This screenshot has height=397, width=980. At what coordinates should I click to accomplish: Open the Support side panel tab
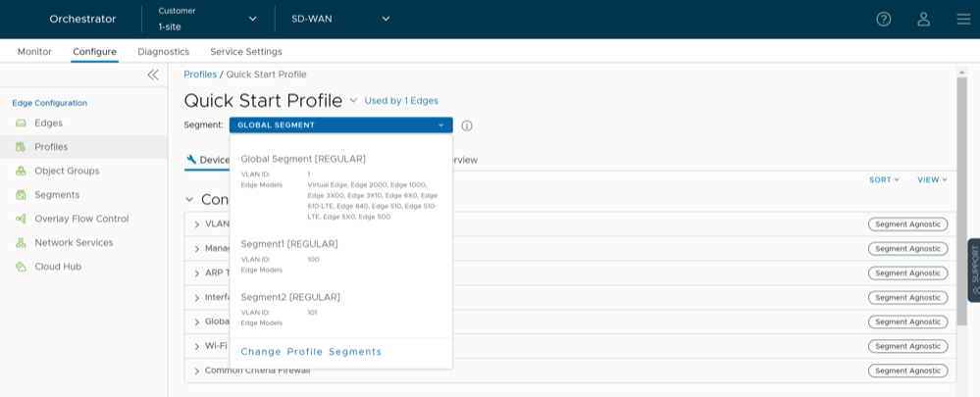click(x=973, y=270)
